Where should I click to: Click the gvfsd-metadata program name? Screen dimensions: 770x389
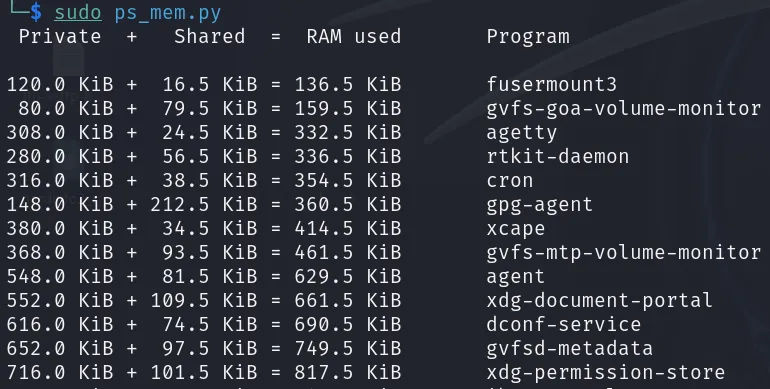click(570, 349)
